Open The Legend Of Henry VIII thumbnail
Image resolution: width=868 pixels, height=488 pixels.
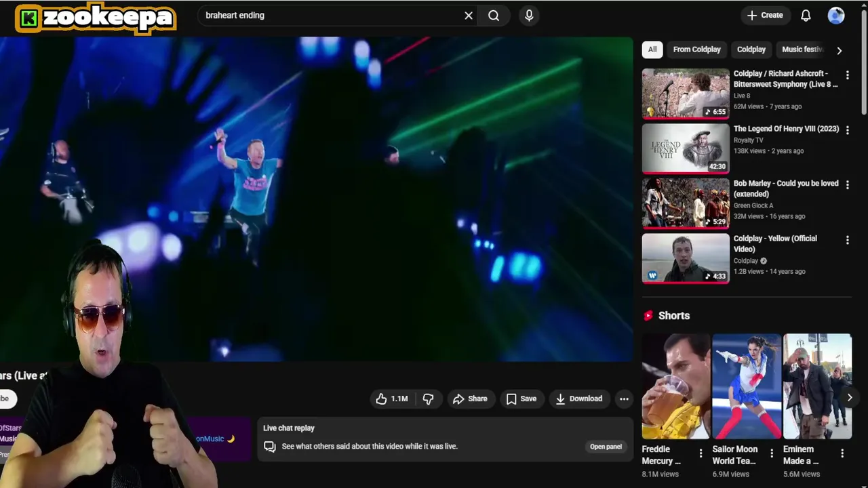pyautogui.click(x=686, y=148)
